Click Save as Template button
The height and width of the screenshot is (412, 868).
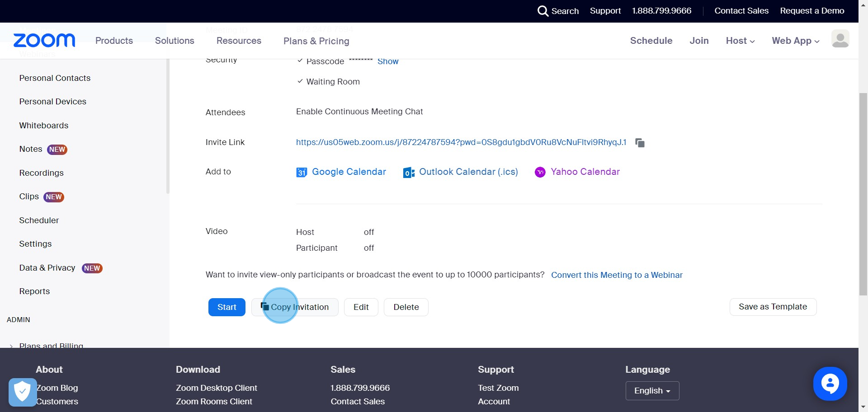[773, 307]
